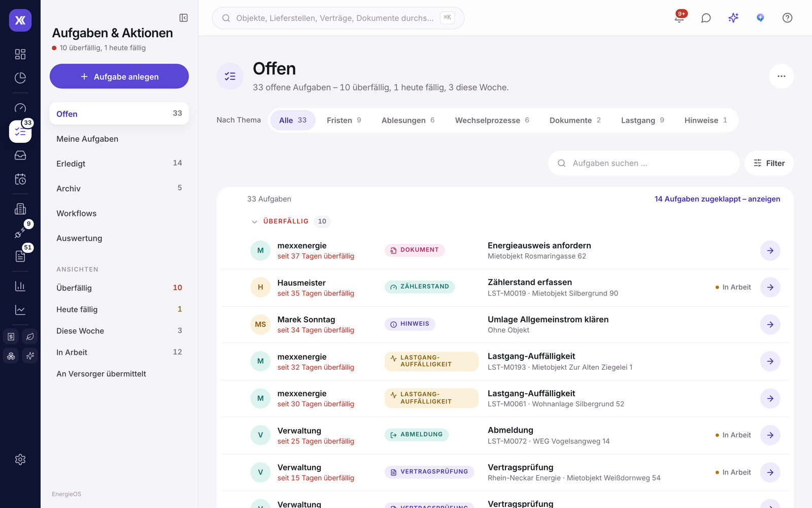
Task: Select the An Versorger übermittelt view
Action: [x=119, y=373]
